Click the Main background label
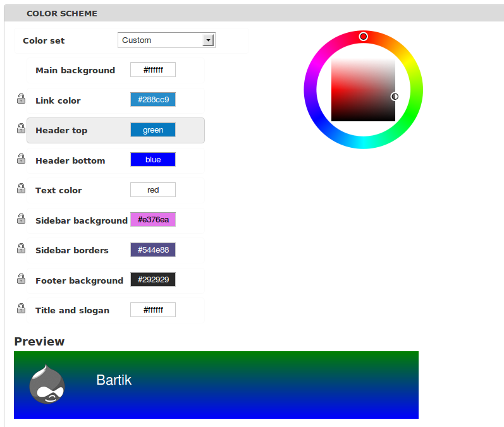This screenshot has height=427, width=504. point(75,70)
